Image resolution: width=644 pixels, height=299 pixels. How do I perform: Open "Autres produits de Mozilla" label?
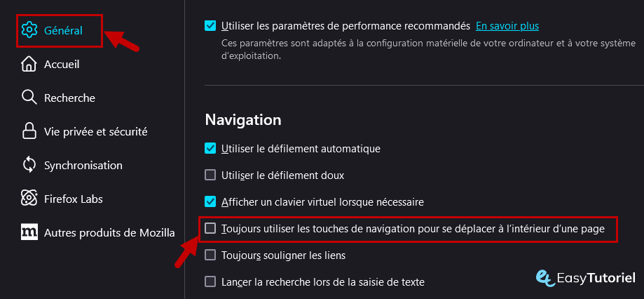click(x=107, y=232)
